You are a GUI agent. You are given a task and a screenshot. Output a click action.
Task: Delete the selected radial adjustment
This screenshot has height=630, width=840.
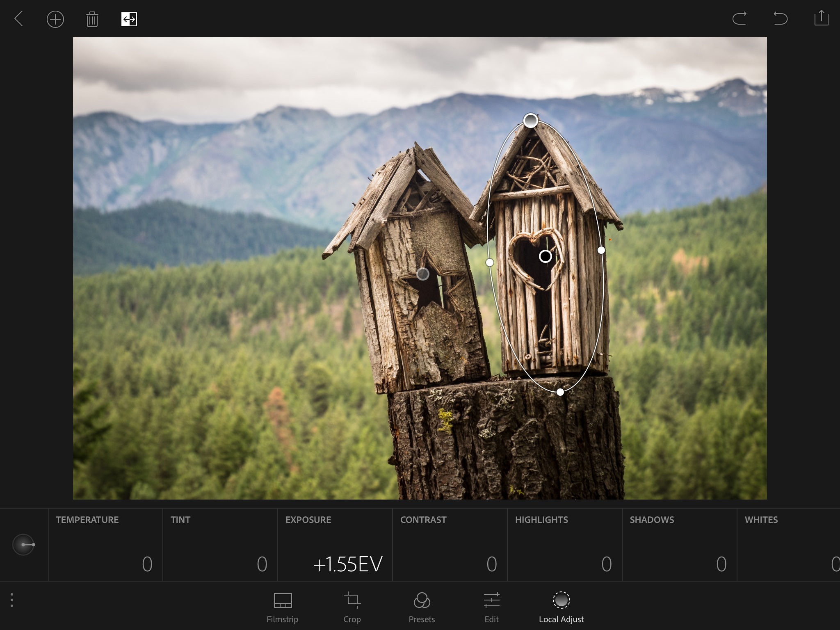92,19
